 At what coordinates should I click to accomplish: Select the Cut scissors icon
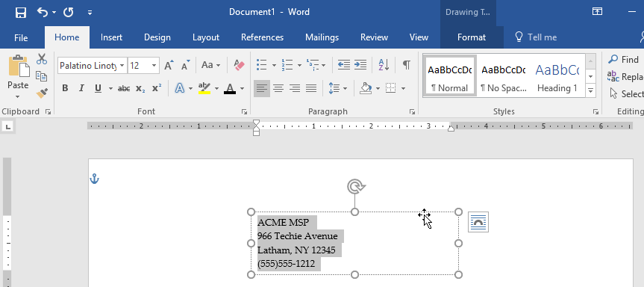pyautogui.click(x=42, y=59)
